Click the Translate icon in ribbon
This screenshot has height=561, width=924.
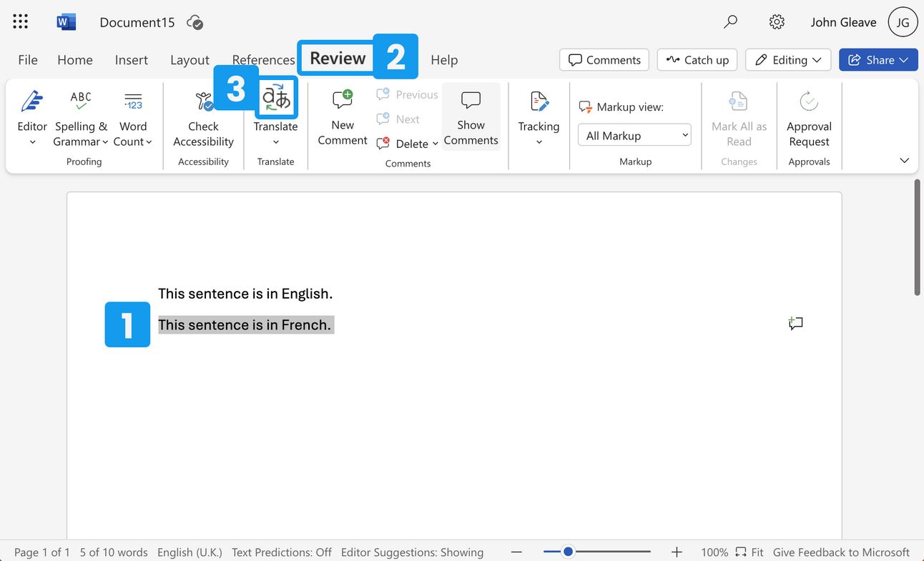(x=276, y=99)
